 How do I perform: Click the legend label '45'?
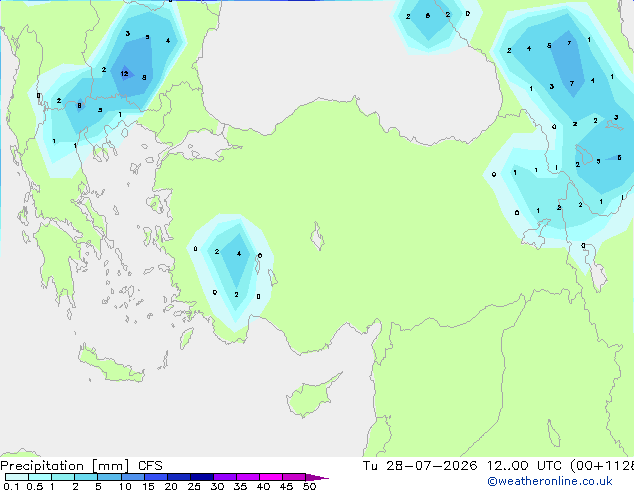pos(286,486)
